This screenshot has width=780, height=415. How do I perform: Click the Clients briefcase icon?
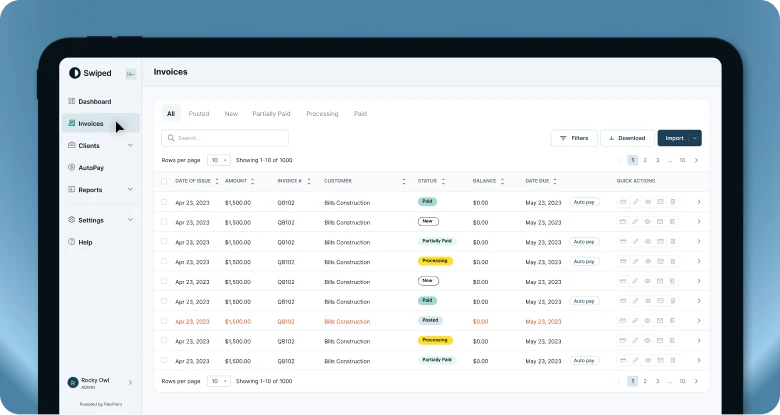(71, 145)
